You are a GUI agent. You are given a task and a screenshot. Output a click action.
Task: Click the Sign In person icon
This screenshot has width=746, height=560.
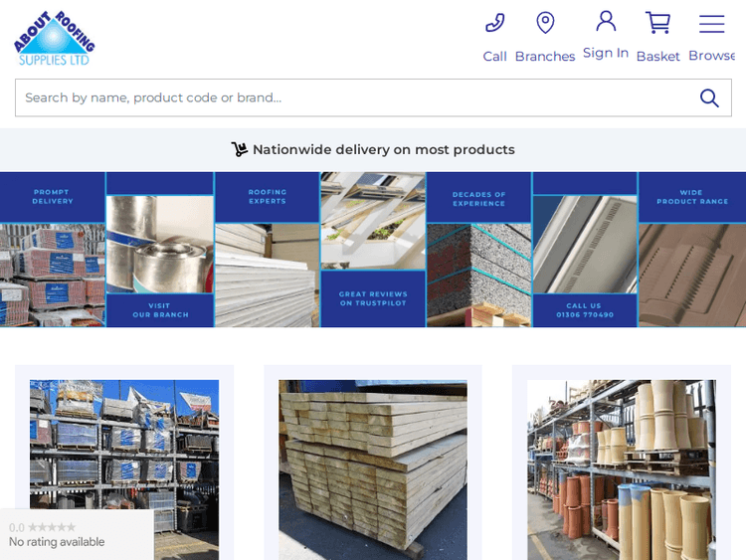pyautogui.click(x=606, y=22)
